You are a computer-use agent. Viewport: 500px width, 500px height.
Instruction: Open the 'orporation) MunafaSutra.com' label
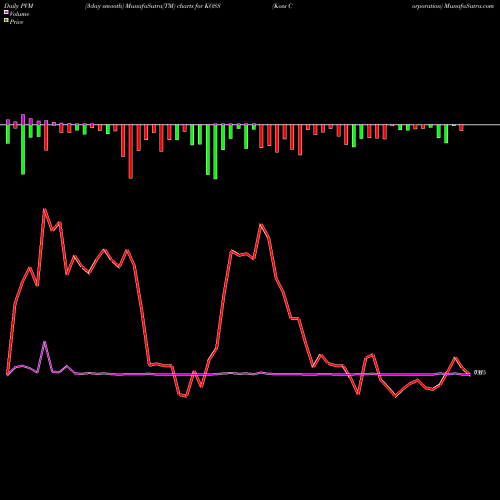pyautogui.click(x=453, y=6)
